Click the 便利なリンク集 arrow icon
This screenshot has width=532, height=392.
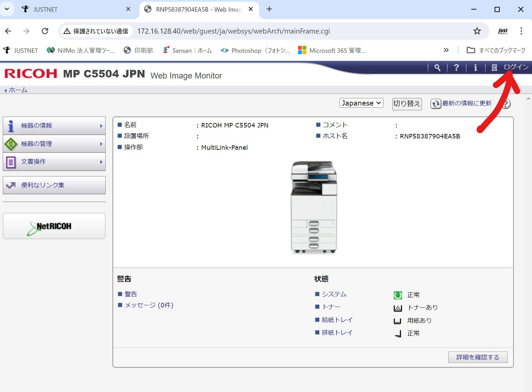click(11, 185)
